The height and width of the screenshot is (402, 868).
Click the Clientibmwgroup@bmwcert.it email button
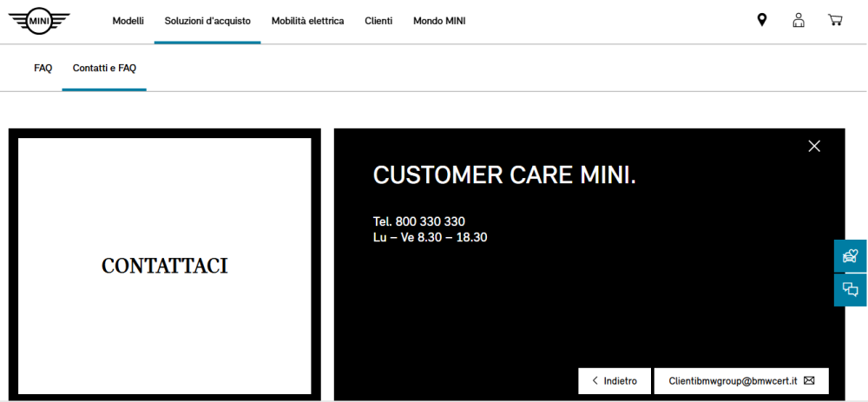click(x=741, y=381)
